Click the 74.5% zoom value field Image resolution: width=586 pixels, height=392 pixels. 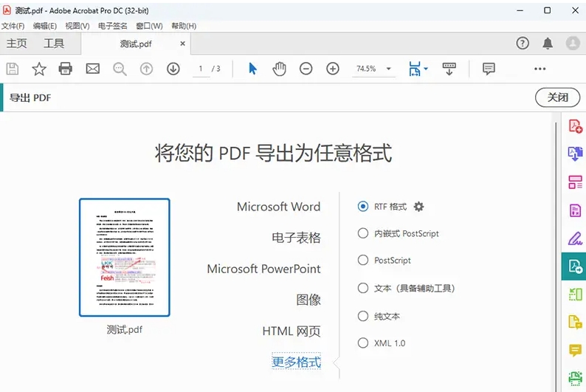366,69
